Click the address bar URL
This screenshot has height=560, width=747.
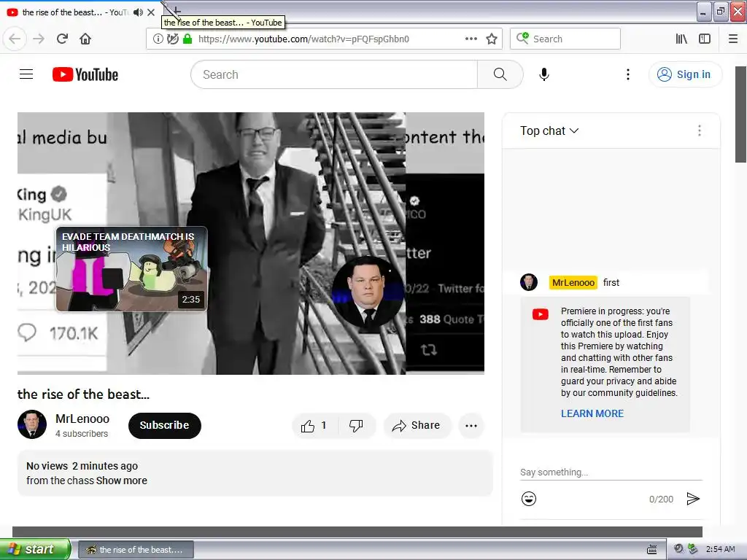303,39
